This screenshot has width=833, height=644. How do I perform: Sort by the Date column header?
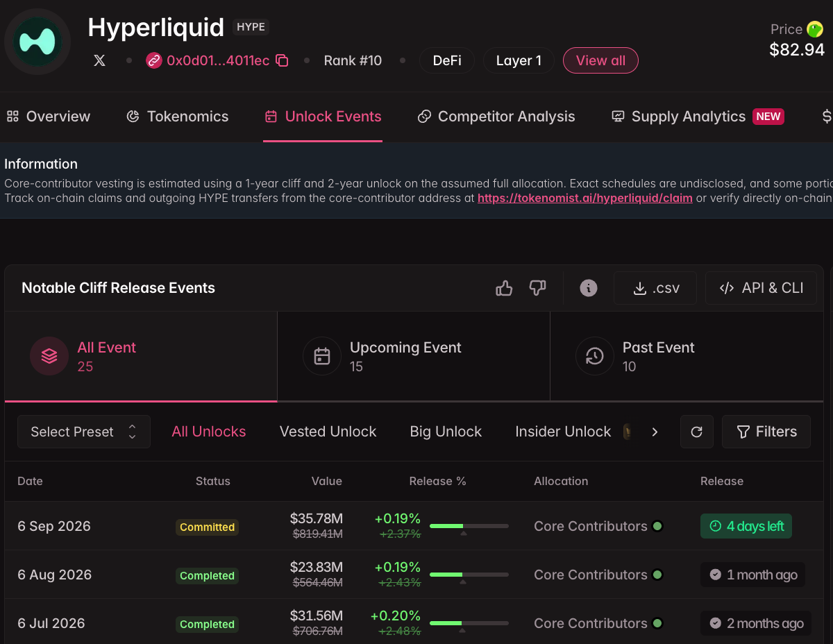(30, 481)
